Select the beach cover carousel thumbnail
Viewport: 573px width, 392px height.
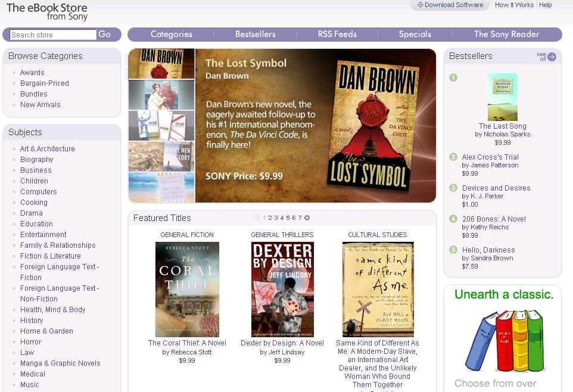[x=161, y=188]
